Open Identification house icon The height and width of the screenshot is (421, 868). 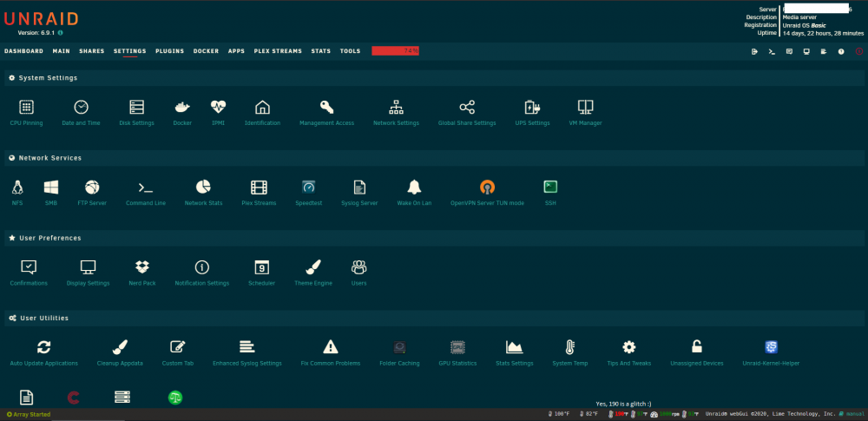click(x=262, y=107)
